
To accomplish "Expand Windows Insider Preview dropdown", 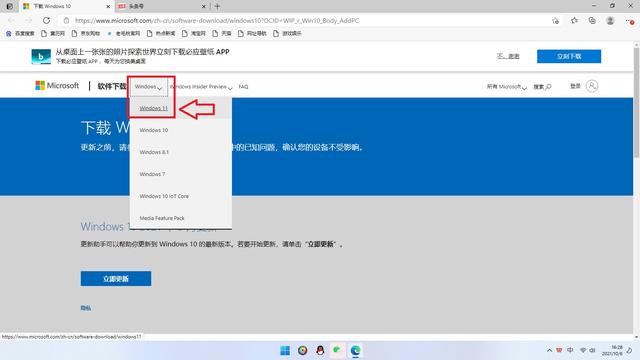I will [x=201, y=87].
